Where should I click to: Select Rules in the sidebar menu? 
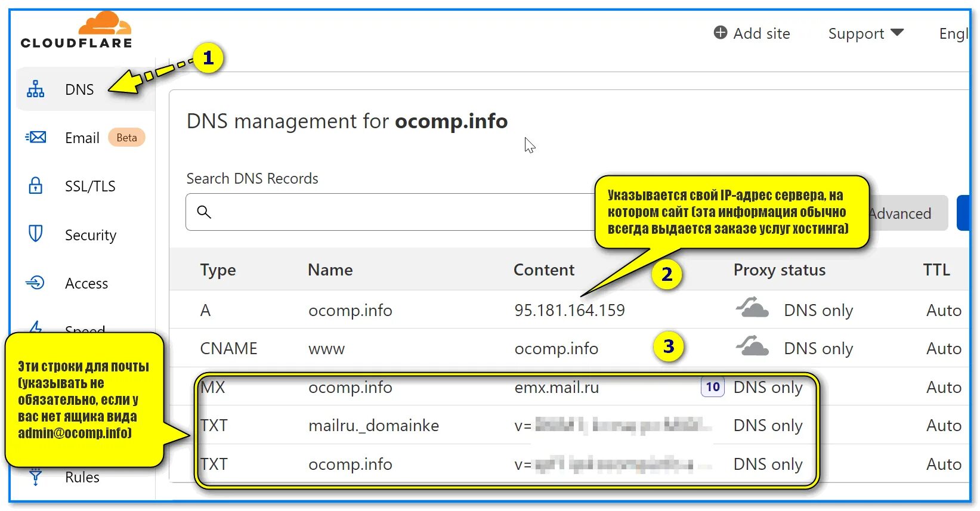tap(82, 477)
